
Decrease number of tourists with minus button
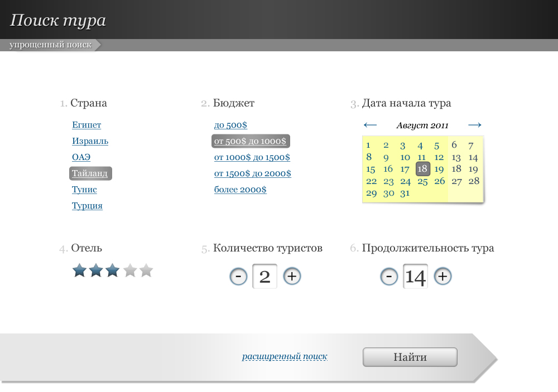(238, 276)
